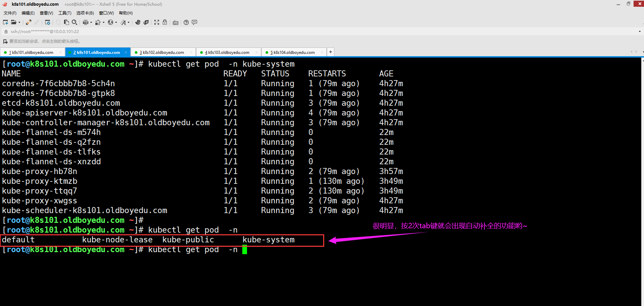Open the 查看(V) menu

click(46, 13)
